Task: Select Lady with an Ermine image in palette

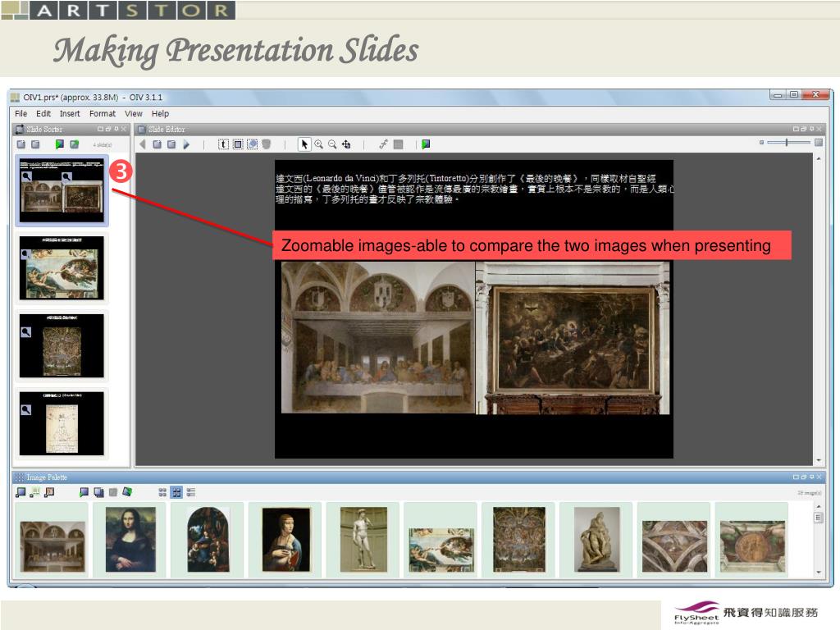Action: coord(286,540)
